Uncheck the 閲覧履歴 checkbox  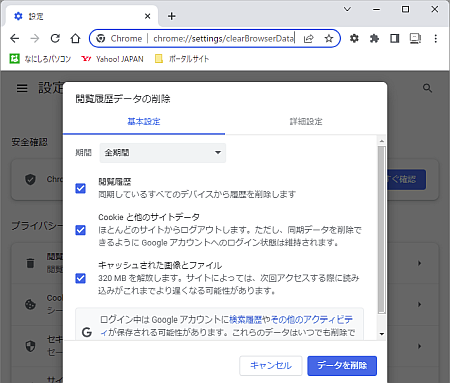(80, 188)
